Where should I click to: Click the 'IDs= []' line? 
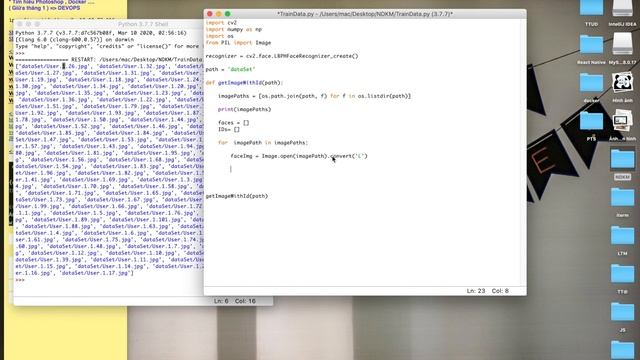(229, 129)
